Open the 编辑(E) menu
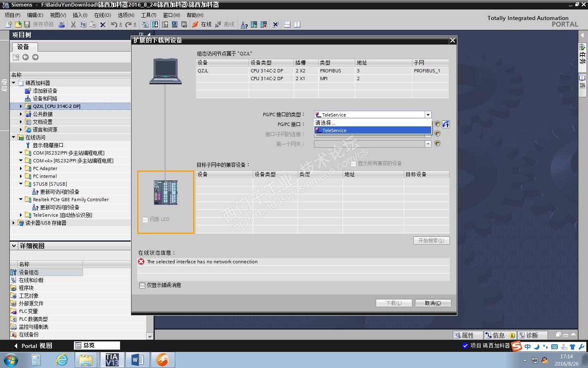 pyautogui.click(x=35, y=15)
